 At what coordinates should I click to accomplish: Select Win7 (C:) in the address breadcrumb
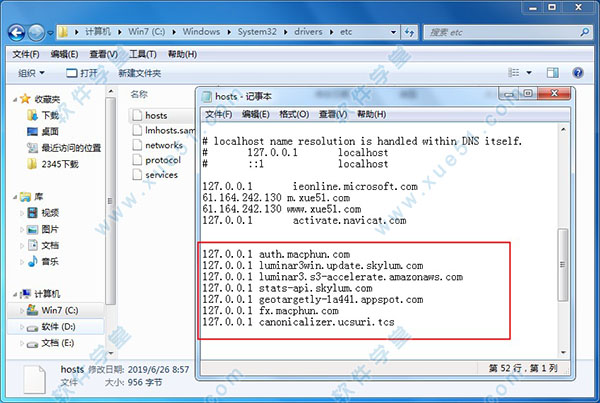tap(147, 32)
